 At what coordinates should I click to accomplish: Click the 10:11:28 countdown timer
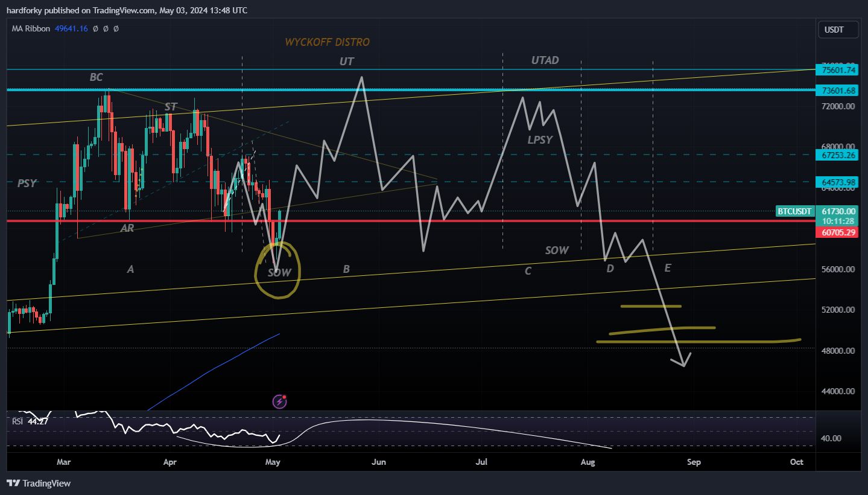[837, 221]
